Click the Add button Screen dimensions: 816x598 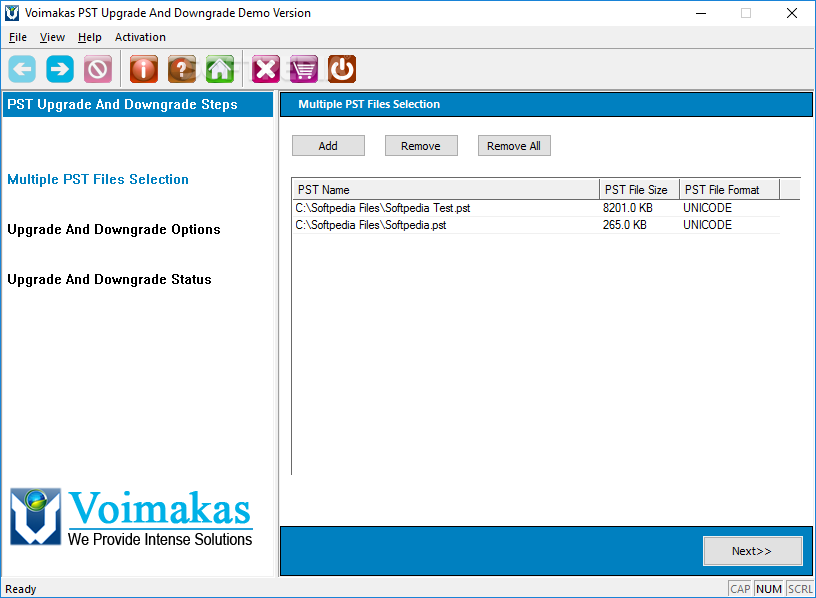pyautogui.click(x=328, y=146)
